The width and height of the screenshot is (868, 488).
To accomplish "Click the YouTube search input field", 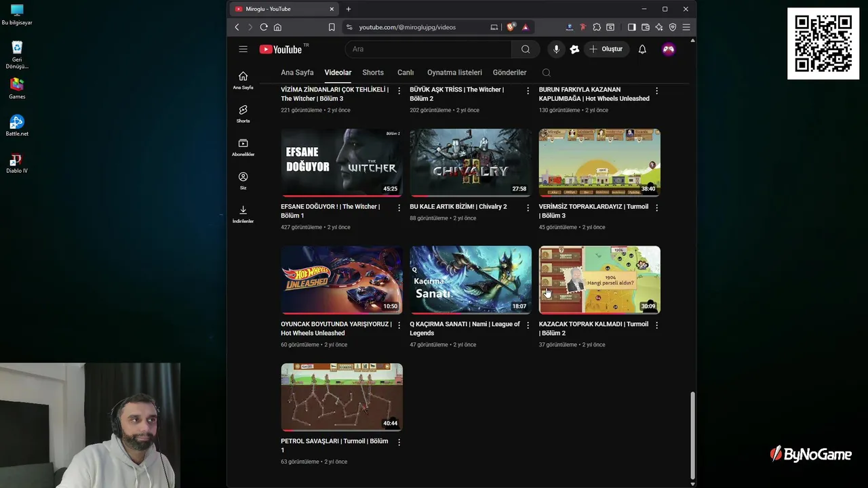I will click(x=429, y=49).
